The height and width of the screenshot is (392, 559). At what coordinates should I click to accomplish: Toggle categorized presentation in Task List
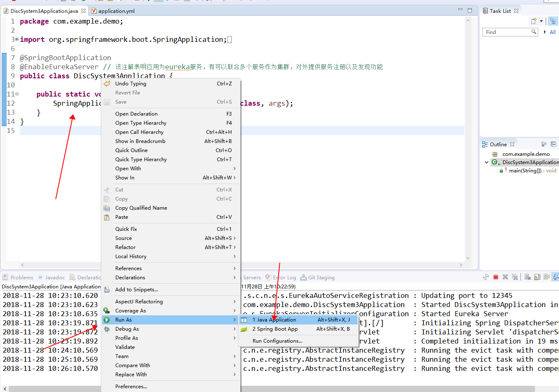pos(553,21)
